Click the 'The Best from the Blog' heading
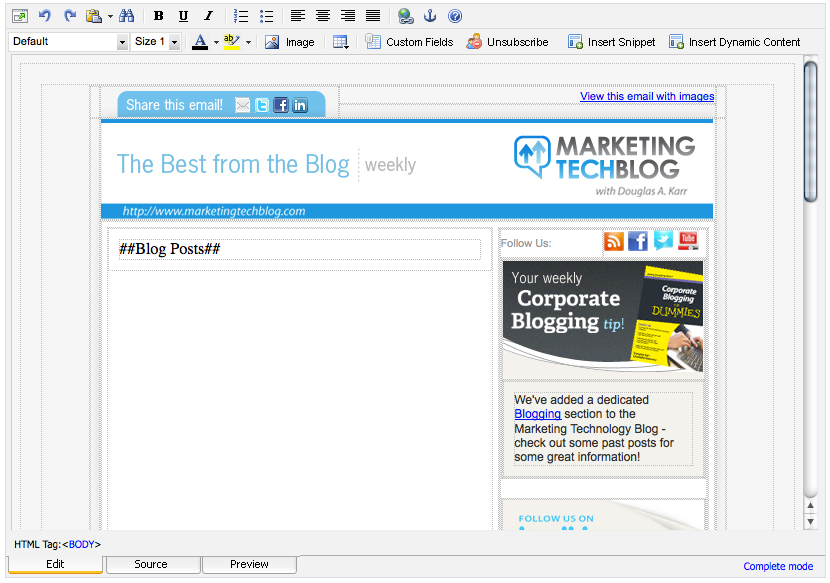 click(233, 164)
